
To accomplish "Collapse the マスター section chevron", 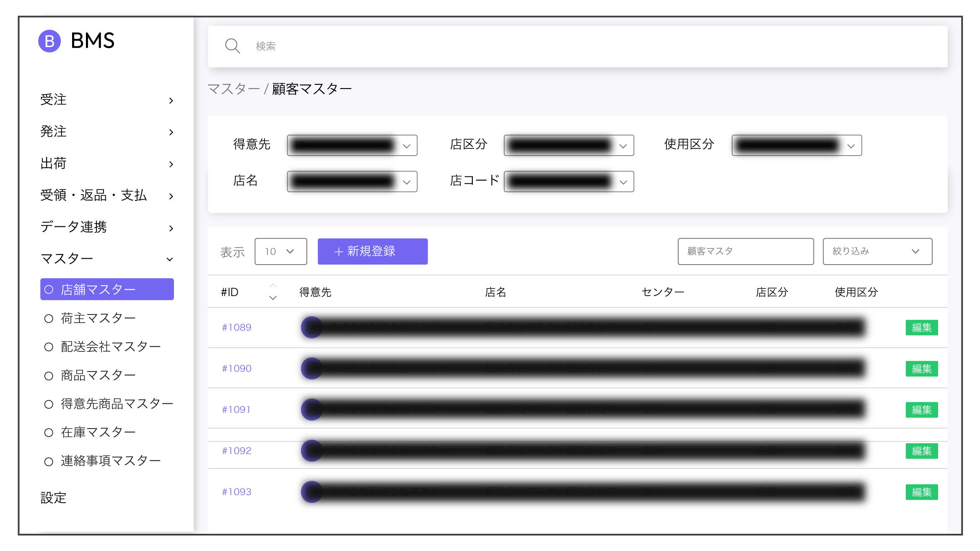I will (170, 259).
